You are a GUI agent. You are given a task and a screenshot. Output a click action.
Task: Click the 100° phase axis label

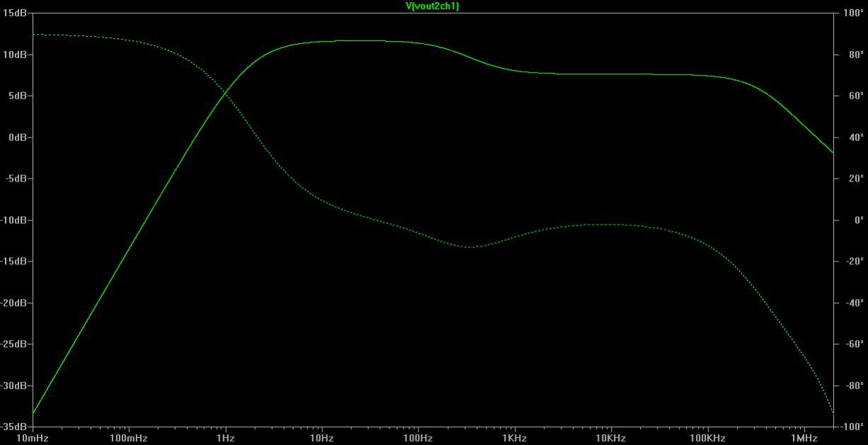852,13
